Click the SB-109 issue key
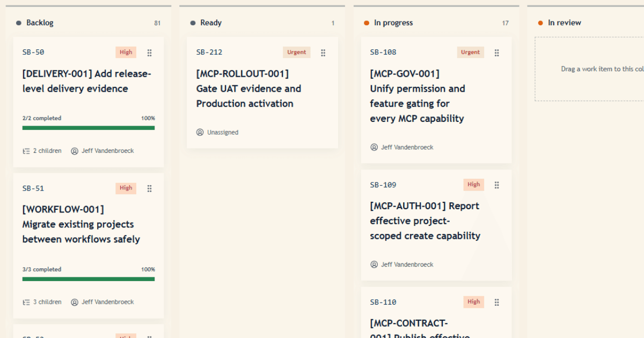 click(x=383, y=185)
